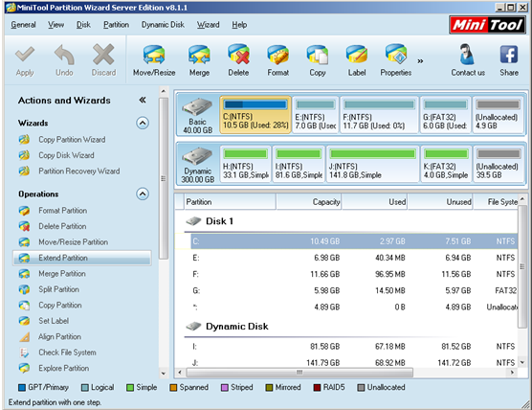Screen dimensions: 532x410
Task: Open the View menu
Action: pos(56,25)
